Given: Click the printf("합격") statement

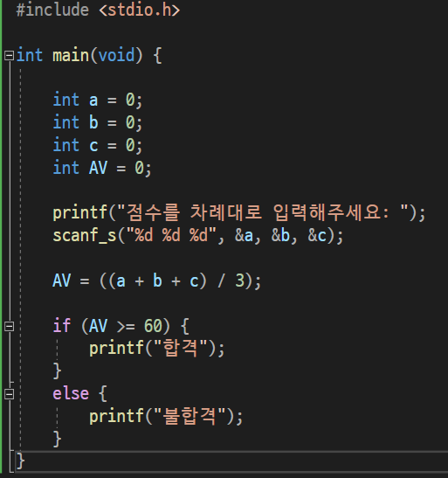Looking at the screenshot, I should (x=157, y=348).
